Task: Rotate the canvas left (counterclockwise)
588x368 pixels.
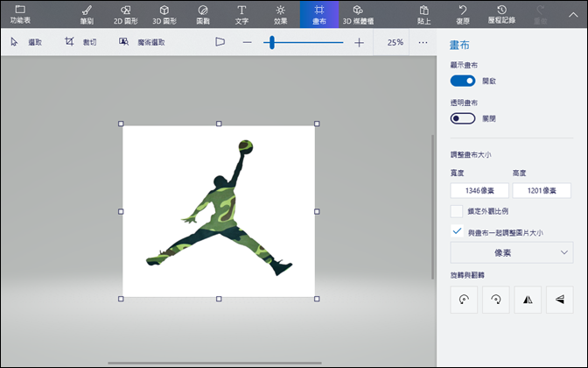Action: [x=464, y=300]
